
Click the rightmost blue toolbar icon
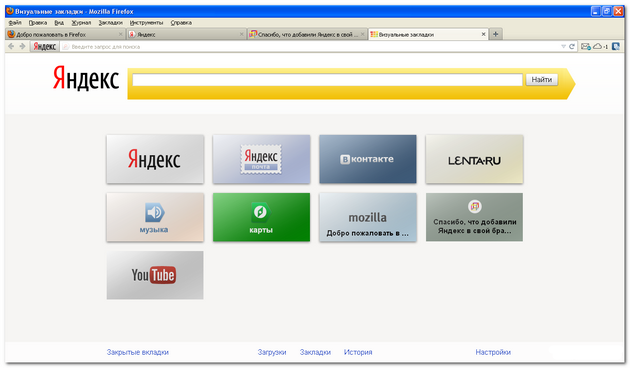coord(616,47)
